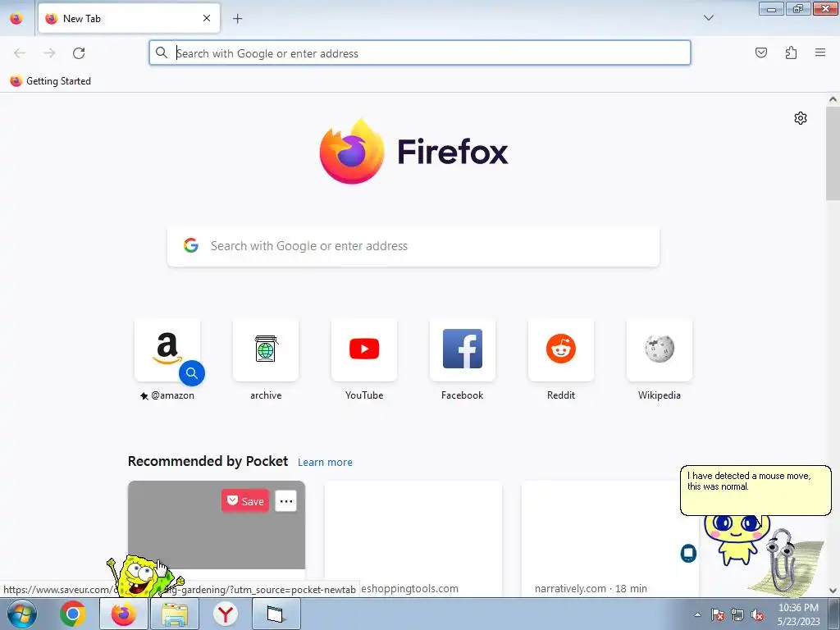The width and height of the screenshot is (840, 630).
Task: Switch to Firefox in the taskbar
Action: pyautogui.click(x=123, y=614)
